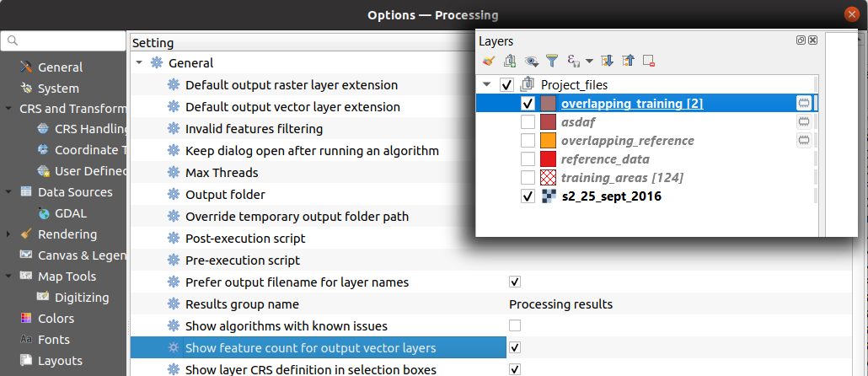
Task: Click the Collapse All layers icon
Action: point(628,61)
